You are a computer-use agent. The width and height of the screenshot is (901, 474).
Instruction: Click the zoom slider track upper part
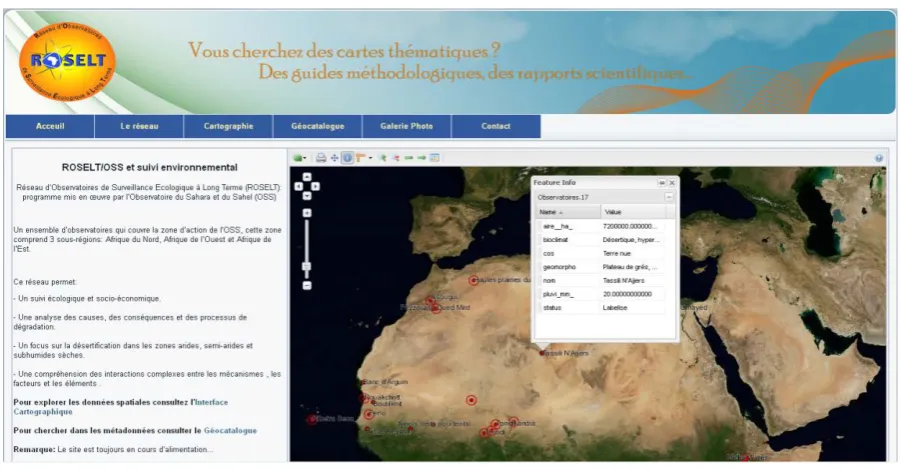[x=307, y=238]
